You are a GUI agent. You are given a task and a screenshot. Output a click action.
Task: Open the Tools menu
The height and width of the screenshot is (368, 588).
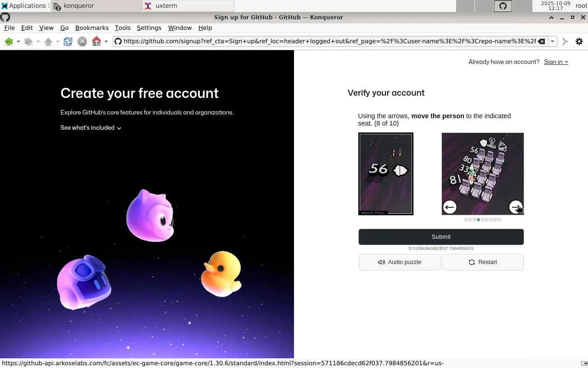click(123, 28)
